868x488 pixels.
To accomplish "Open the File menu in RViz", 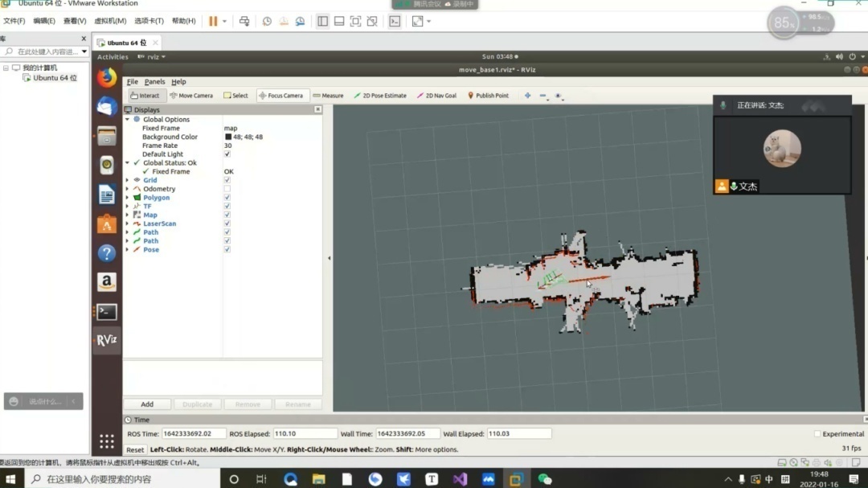I will point(133,82).
